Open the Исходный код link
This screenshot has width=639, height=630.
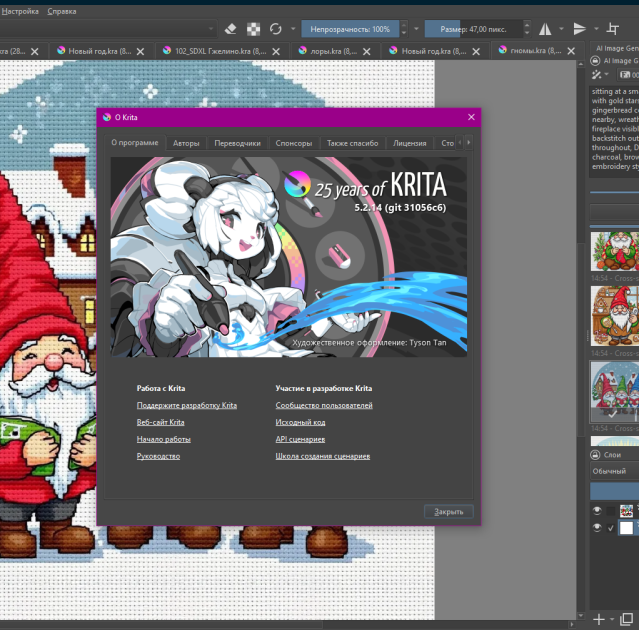[x=300, y=422]
